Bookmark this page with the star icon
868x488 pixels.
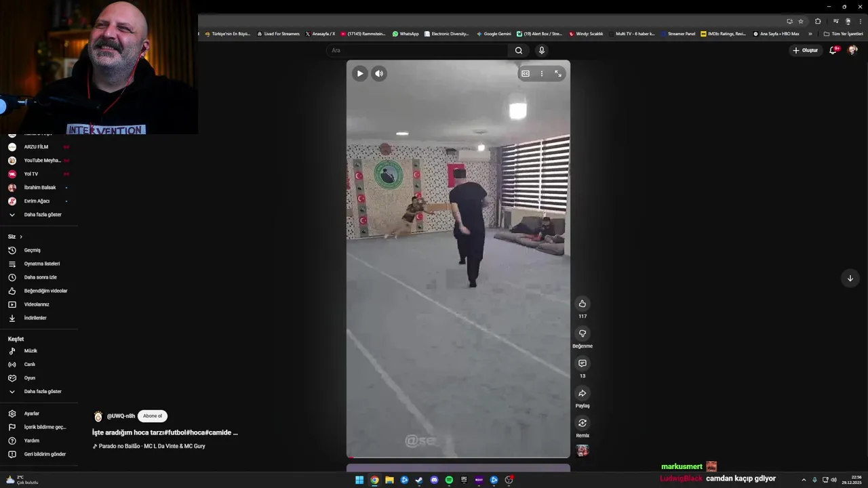tap(801, 21)
